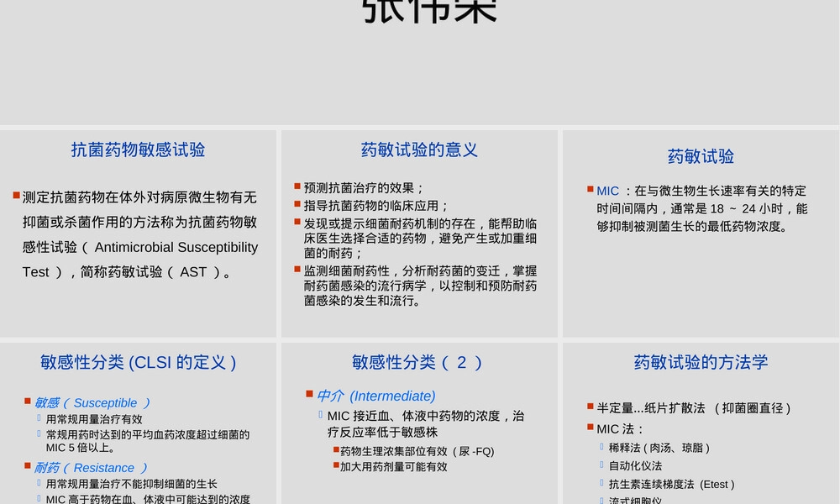Click the paragraph starting 测定抗菌药物在体外
The image size is (840, 504).
click(139, 234)
